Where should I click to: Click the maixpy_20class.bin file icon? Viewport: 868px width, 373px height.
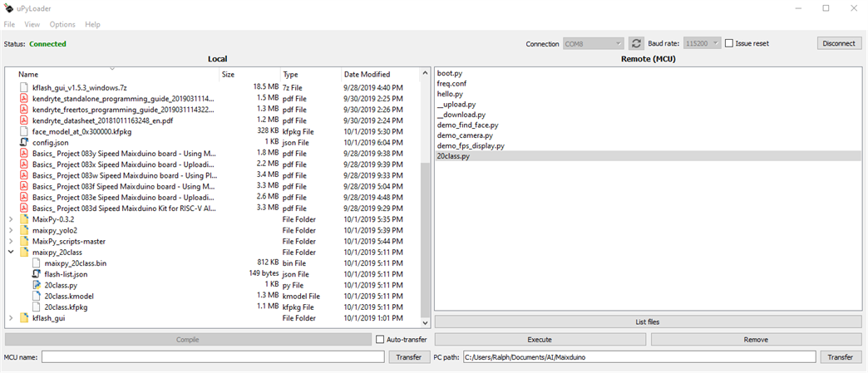pos(37,263)
